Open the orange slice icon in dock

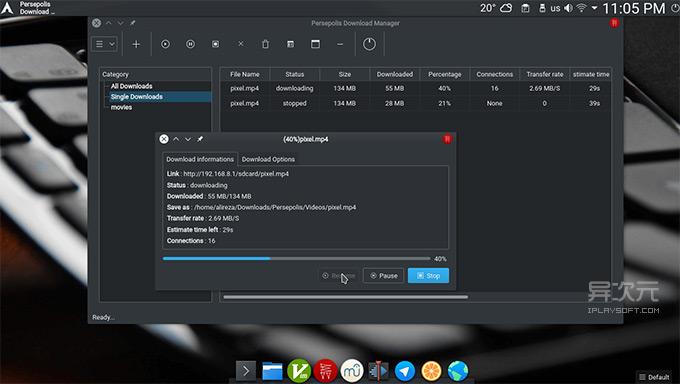coord(432,371)
